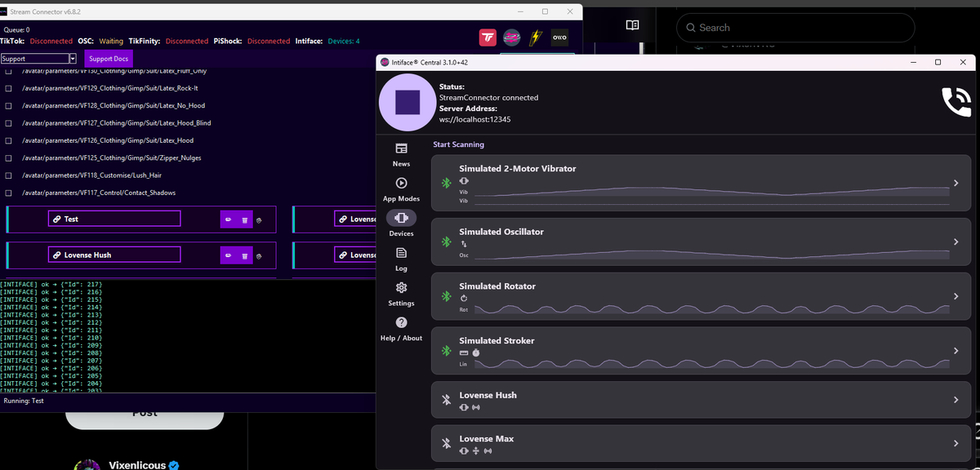Click the small cube icon beside Lovense Hush's trash button
Screen dimensions: 980x470
pos(259,256)
